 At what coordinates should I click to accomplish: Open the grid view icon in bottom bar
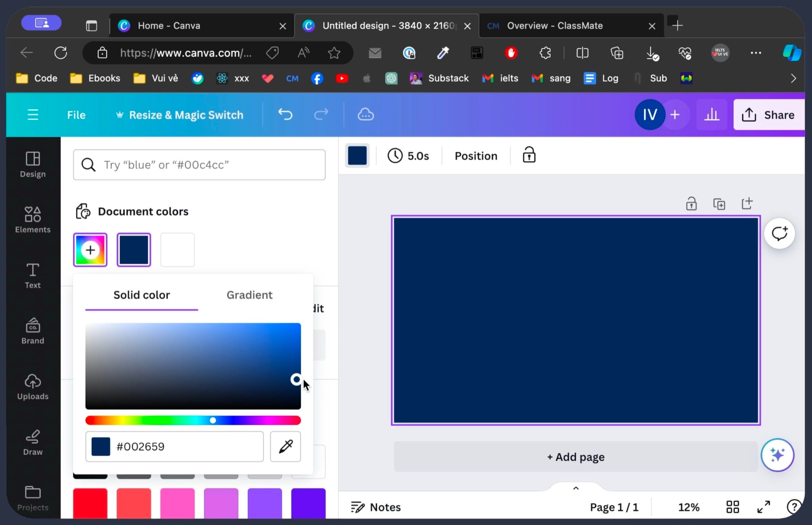733,507
